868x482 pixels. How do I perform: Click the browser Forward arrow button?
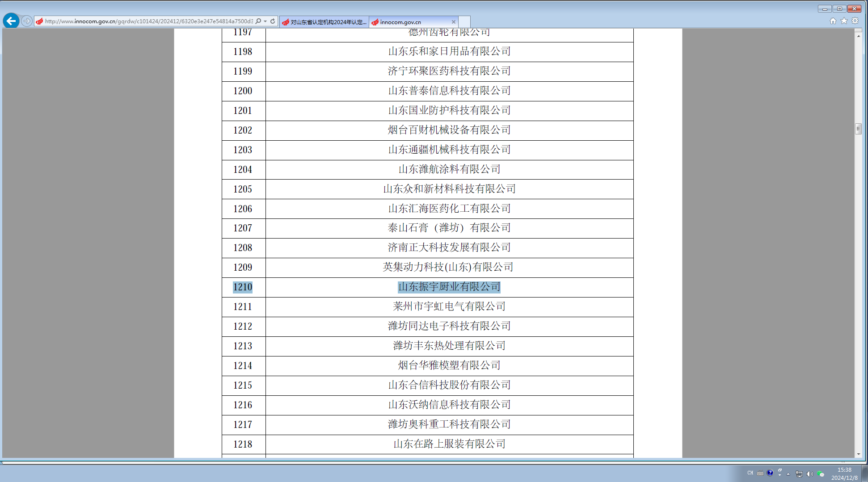coord(27,21)
